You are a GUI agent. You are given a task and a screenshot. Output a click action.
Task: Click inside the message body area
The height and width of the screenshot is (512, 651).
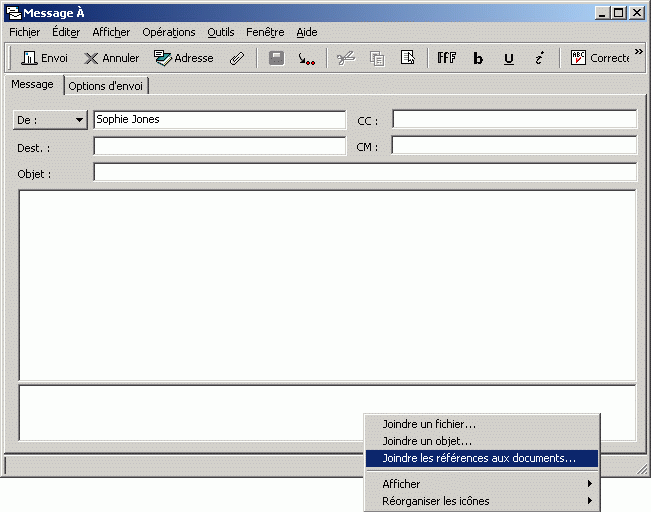click(x=327, y=285)
